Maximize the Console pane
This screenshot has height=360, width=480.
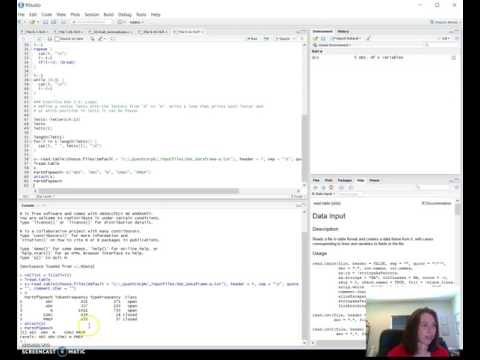coord(303,205)
